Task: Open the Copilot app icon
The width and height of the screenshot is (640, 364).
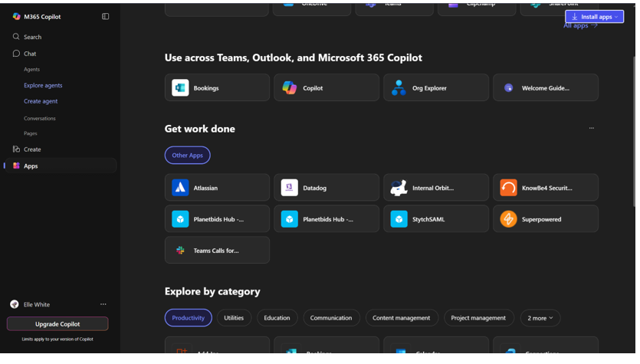Action: [291, 89]
